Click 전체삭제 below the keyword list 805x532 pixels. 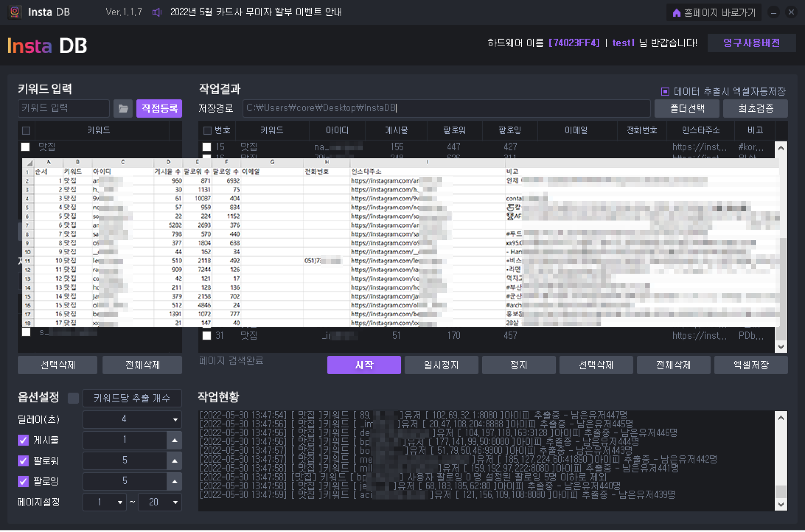142,365
